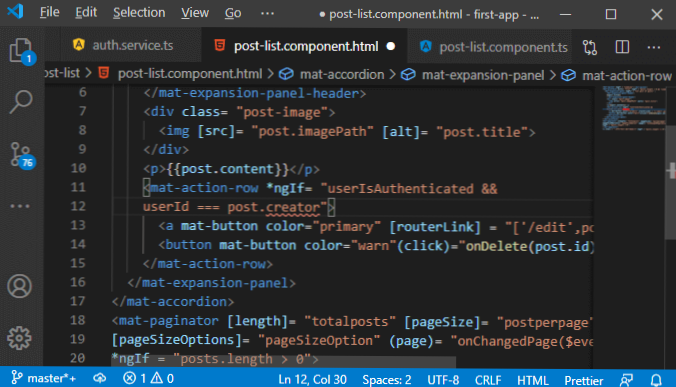The image size is (676, 387).
Task: Click the VS Code logo icon
Action: 15,12
